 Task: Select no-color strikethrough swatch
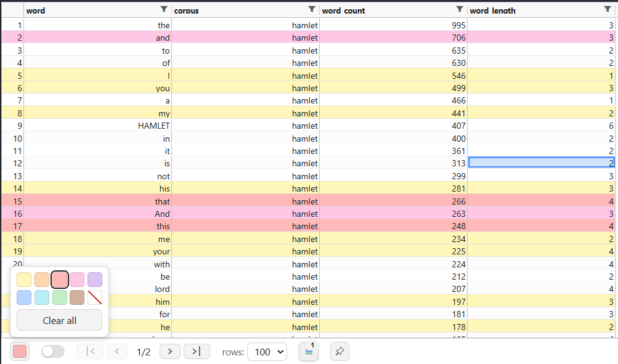point(95,297)
